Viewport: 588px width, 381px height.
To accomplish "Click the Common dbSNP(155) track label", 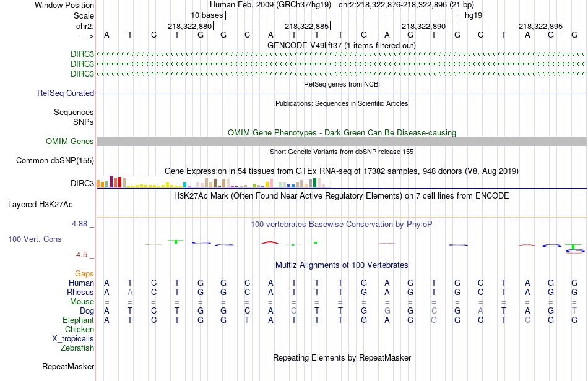I will (55, 161).
